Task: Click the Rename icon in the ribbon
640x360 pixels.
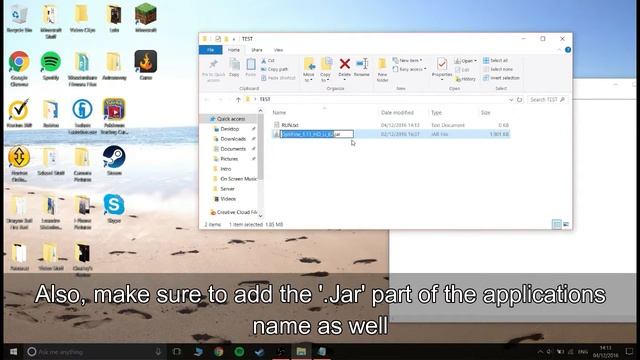Action: pos(362,64)
